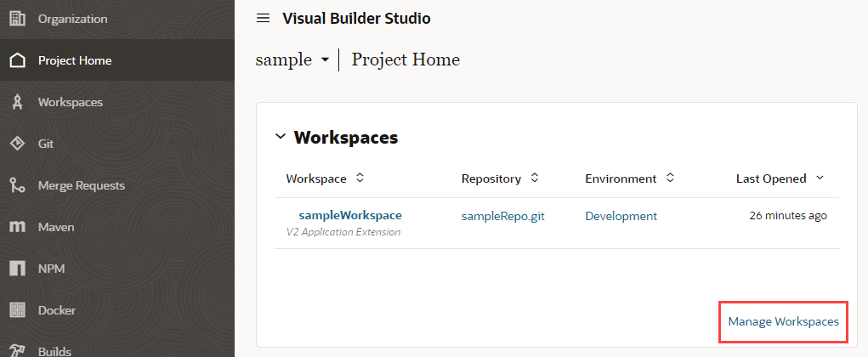Screen dimensions: 868x357
Task: Open the Organization sidebar menu item
Action: (x=116, y=19)
